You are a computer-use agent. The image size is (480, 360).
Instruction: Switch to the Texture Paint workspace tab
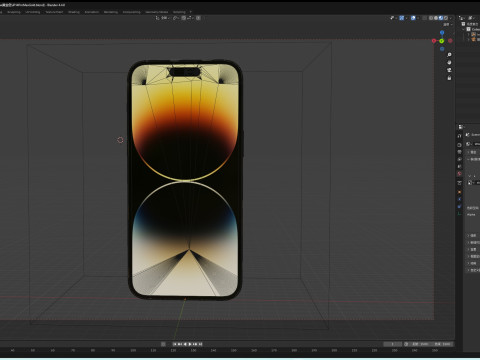click(54, 12)
